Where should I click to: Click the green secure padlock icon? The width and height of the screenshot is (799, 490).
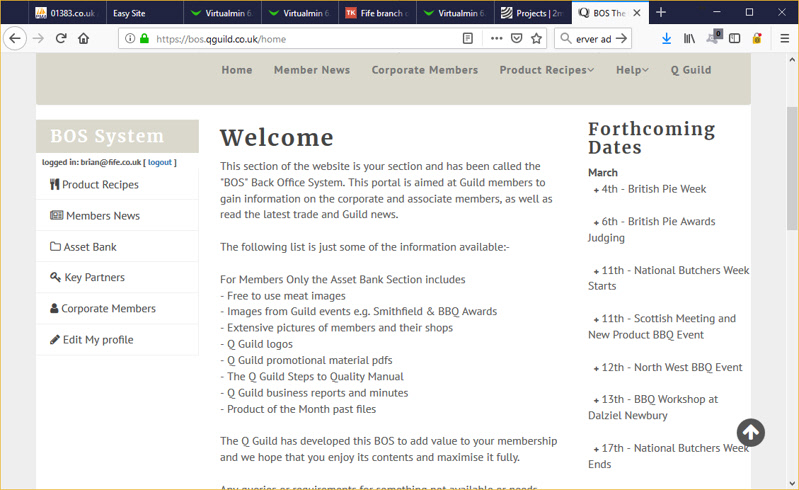click(x=144, y=39)
